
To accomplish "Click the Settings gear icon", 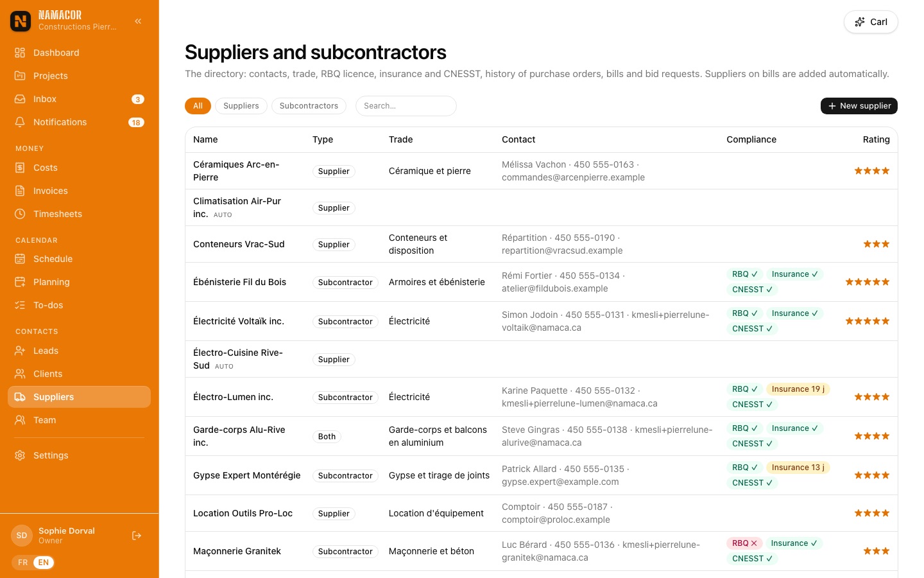I will [x=20, y=455].
